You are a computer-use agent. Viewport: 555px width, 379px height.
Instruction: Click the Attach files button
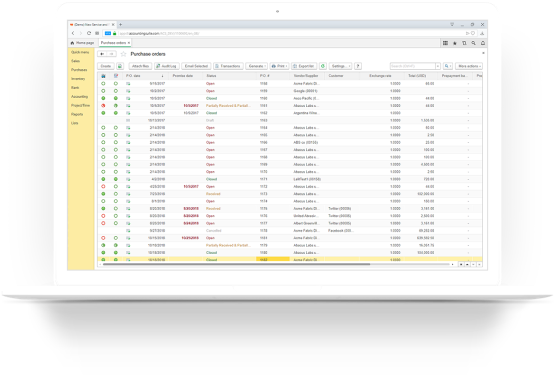coord(140,66)
